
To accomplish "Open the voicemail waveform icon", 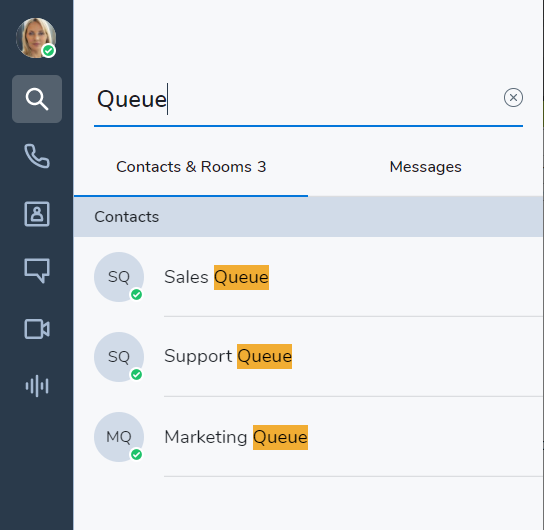I will point(37,386).
